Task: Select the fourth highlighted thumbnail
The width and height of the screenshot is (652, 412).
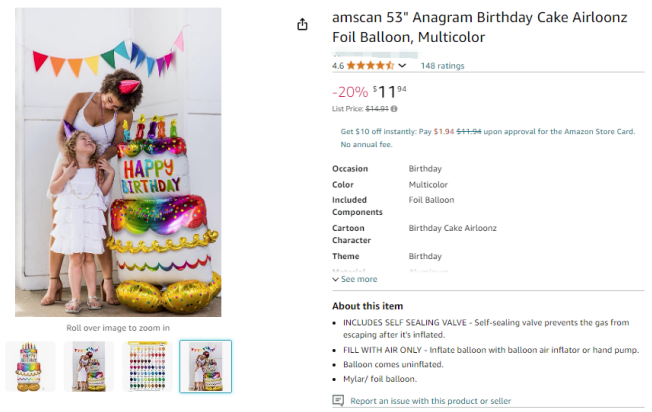Action: [205, 366]
